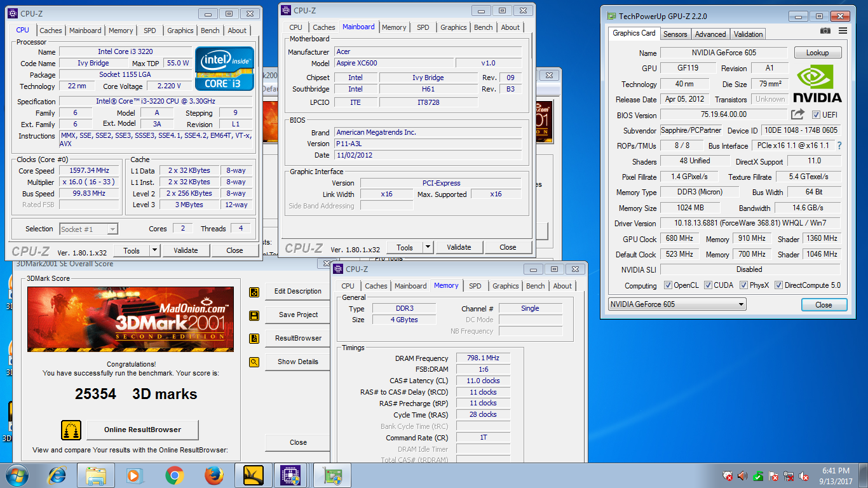Open Bench tab in left CPU-Z window
Screen dimensions: 868x488
210,30
